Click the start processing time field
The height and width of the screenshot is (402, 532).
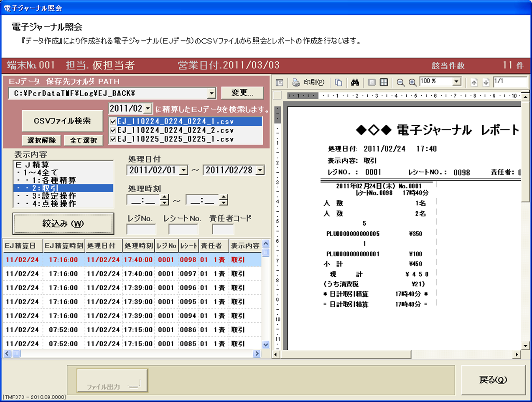pos(143,200)
